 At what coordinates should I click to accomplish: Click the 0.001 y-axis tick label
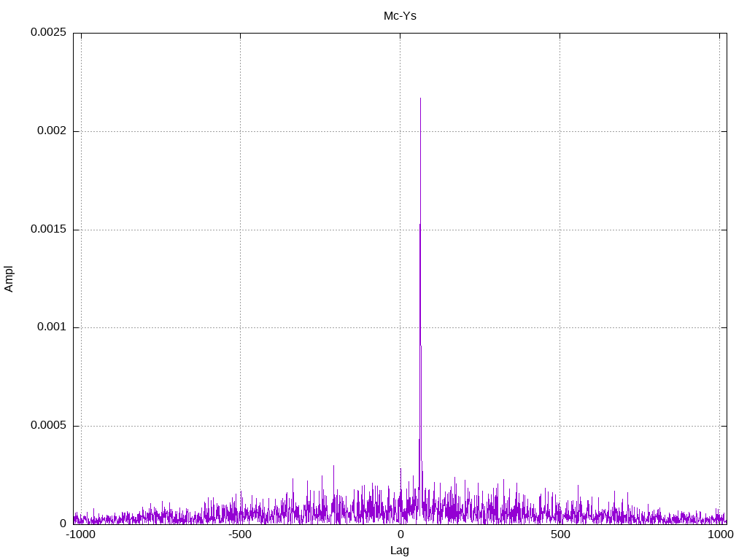pyautogui.click(x=52, y=327)
